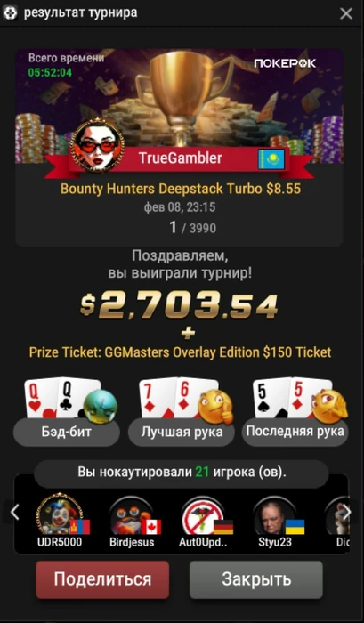This screenshot has width=364, height=623.
Task: Click the Bounty Hunters Deepstack Turbo tournament title
Action: (x=181, y=189)
